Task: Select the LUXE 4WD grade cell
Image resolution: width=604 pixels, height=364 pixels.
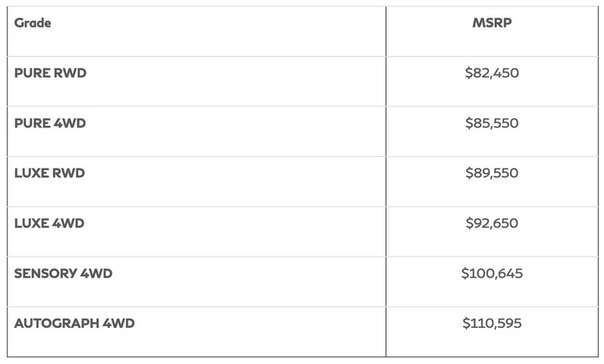Action: 196,231
